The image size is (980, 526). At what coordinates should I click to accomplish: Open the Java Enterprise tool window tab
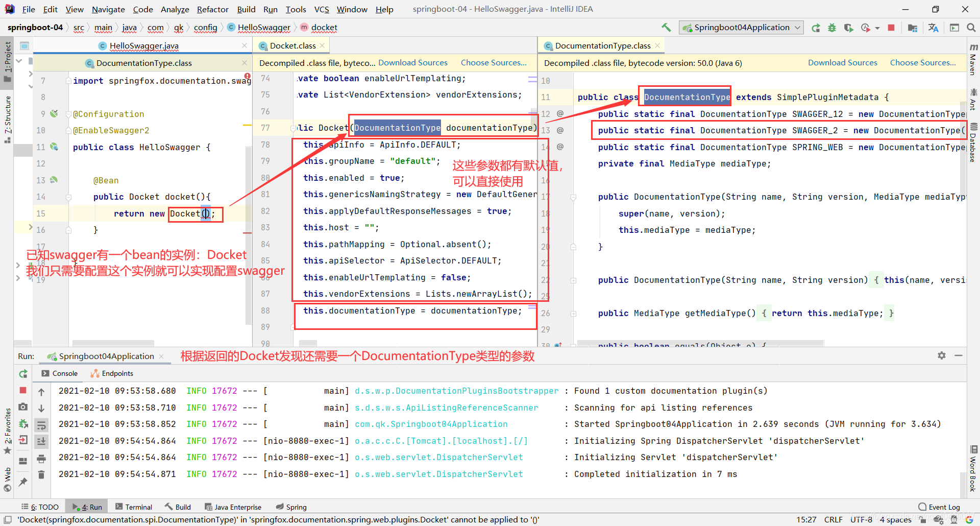coord(233,507)
